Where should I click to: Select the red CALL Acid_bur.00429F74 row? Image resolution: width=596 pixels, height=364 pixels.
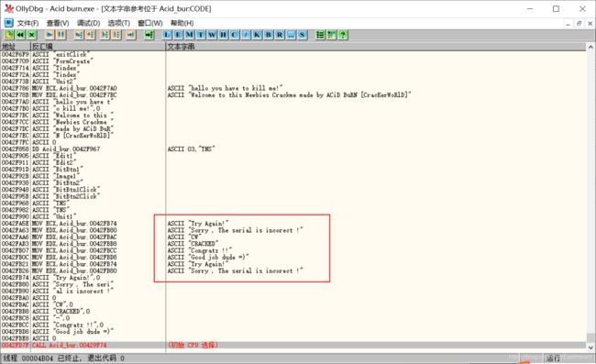point(293,345)
